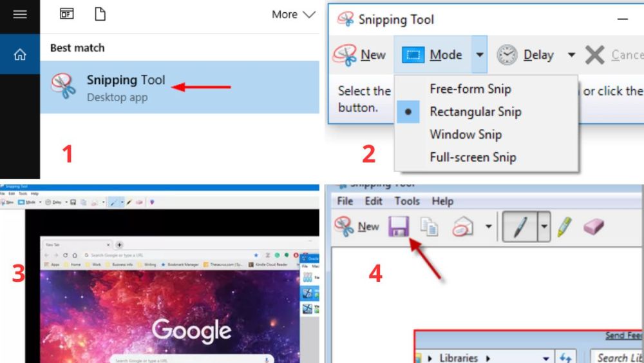Click the reload icon in captured Chrome
Screen dimensions: 644x363
65,255
